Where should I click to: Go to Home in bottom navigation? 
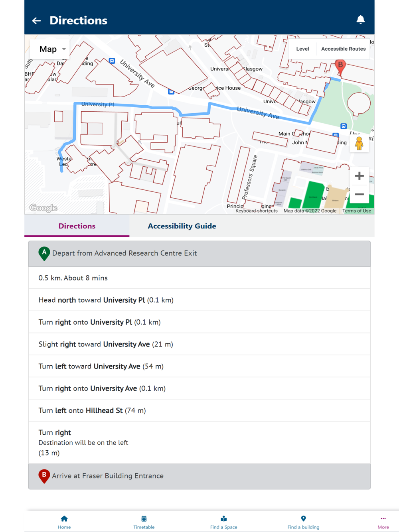click(64, 522)
